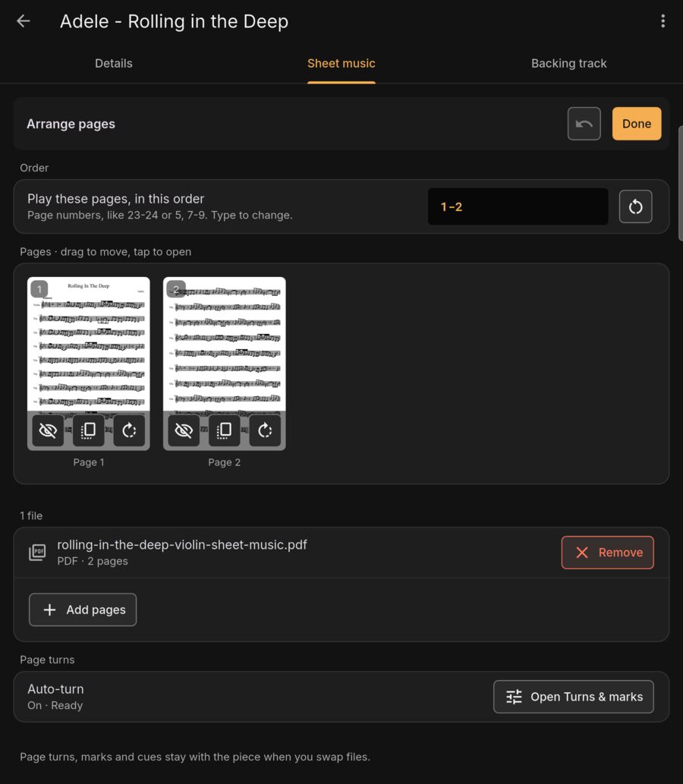
Task: Open Turns & marks settings
Action: (574, 697)
